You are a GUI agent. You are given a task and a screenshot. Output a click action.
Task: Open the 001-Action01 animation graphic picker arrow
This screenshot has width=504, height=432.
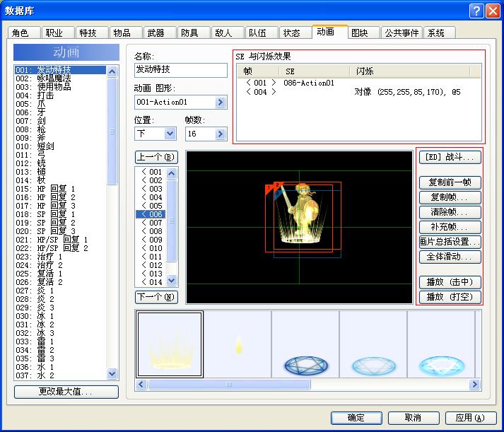[220, 103]
